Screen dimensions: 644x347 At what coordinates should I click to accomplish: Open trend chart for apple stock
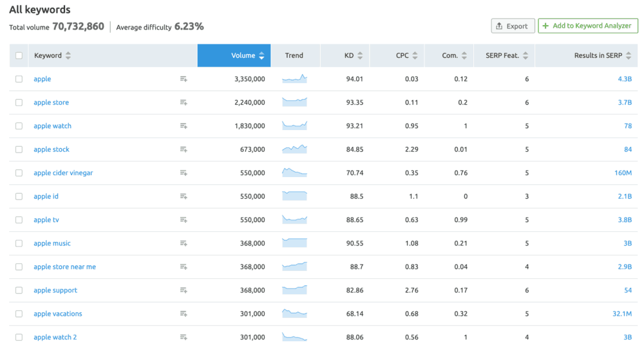tap(294, 149)
